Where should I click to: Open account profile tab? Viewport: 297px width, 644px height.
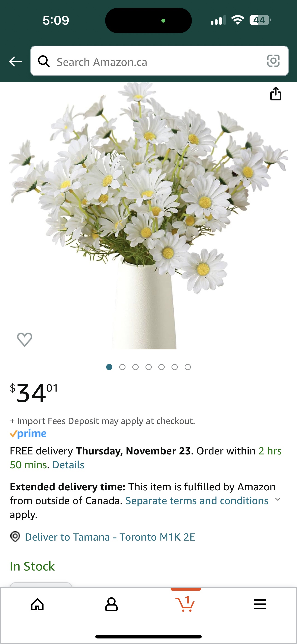(111, 605)
